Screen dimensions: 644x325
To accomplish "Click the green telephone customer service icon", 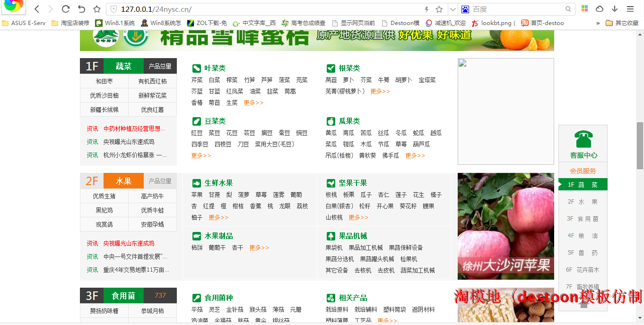I will (x=583, y=139).
